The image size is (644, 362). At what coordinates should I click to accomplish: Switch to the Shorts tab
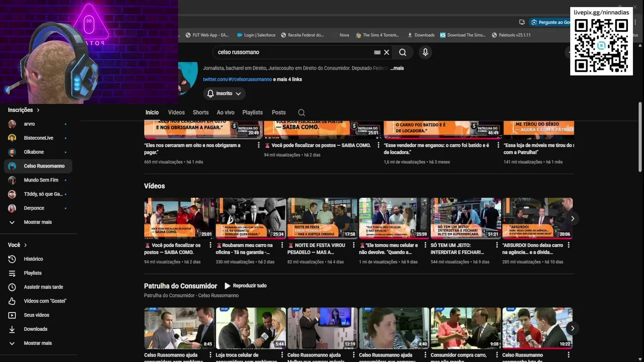(200, 113)
